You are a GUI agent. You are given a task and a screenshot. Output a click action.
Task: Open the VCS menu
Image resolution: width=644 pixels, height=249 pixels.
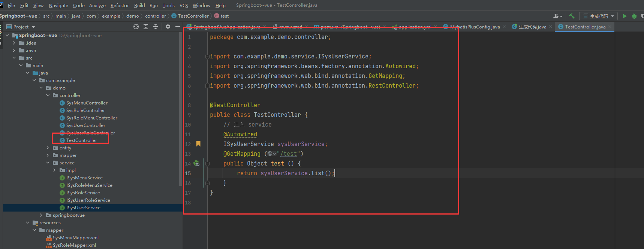click(184, 5)
